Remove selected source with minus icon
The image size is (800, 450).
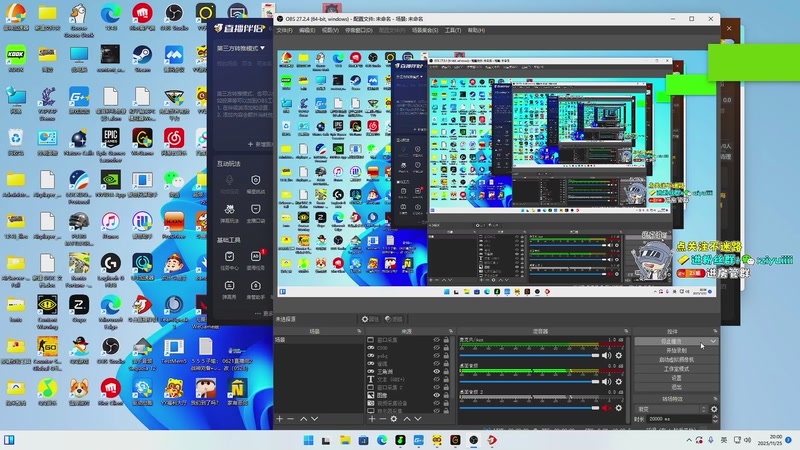pos(383,419)
